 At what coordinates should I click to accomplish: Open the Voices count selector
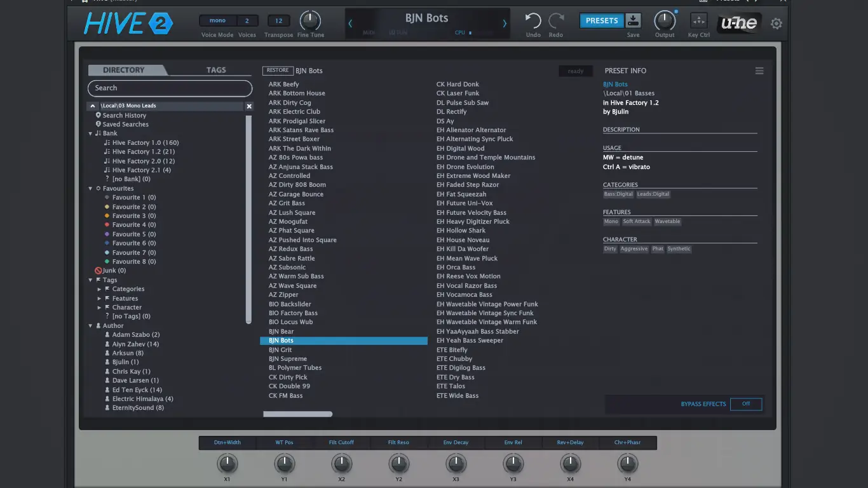click(x=247, y=21)
